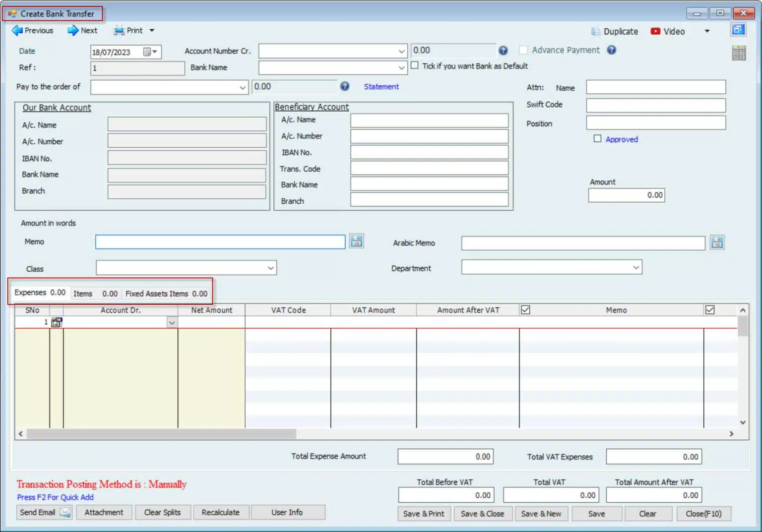Expand the Account Number Cr. dropdown
The image size is (762, 532).
[x=401, y=51]
